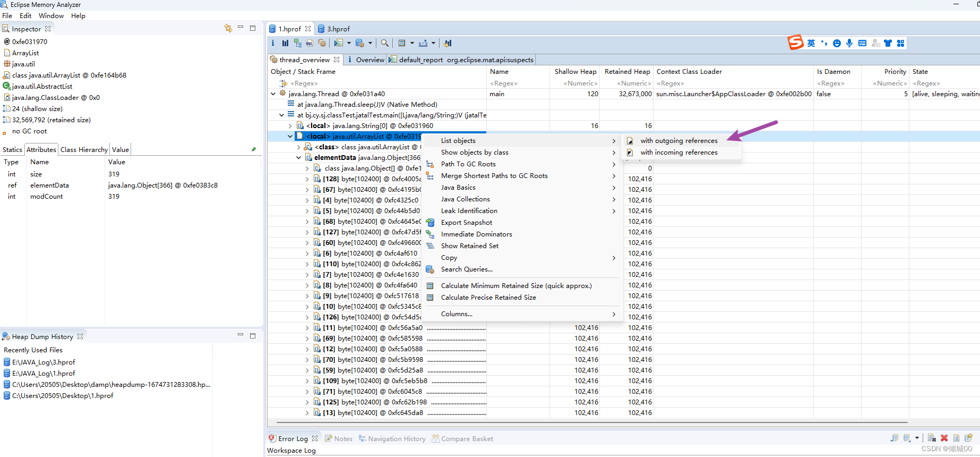This screenshot has width=980, height=457.
Task: Expand the [128] byte[102400] row
Action: pos(307,179)
